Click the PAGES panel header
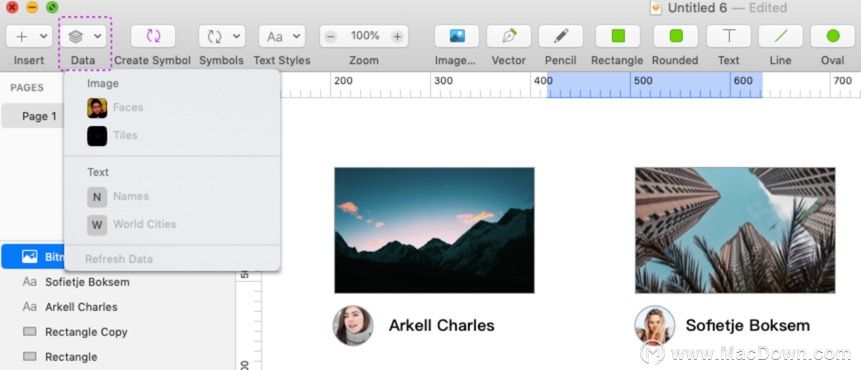The width and height of the screenshot is (861, 370). click(x=27, y=88)
